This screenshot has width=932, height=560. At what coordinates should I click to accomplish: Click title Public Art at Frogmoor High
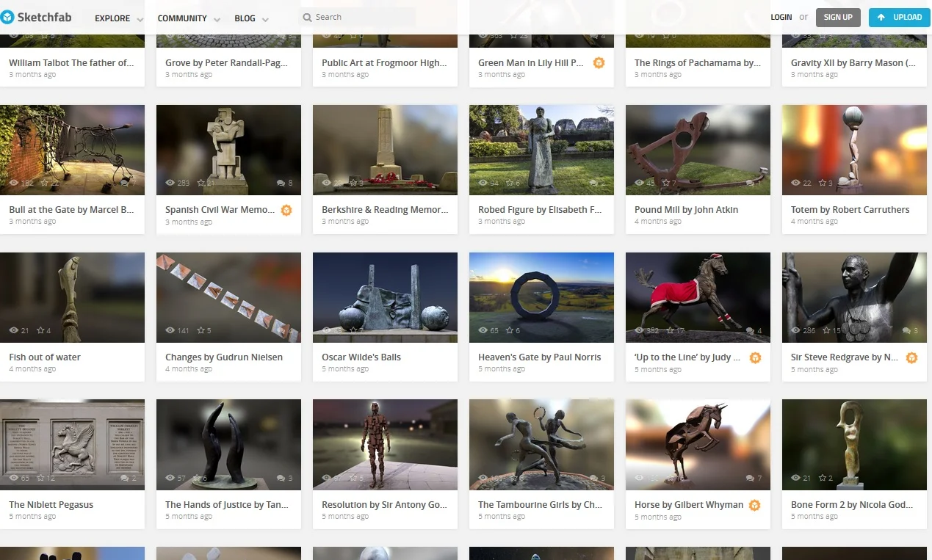(x=384, y=63)
